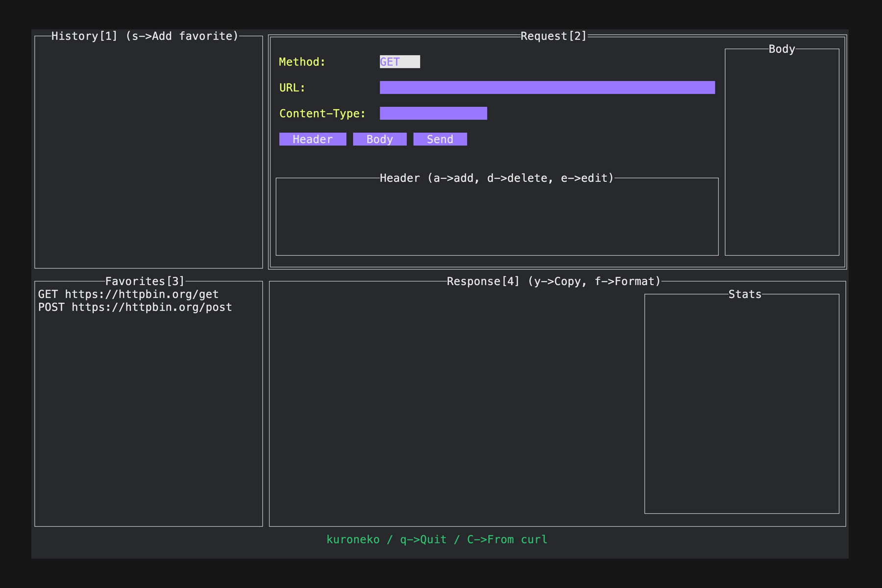Click the q->Quit hint in footer
The width and height of the screenshot is (882, 588).
(423, 539)
